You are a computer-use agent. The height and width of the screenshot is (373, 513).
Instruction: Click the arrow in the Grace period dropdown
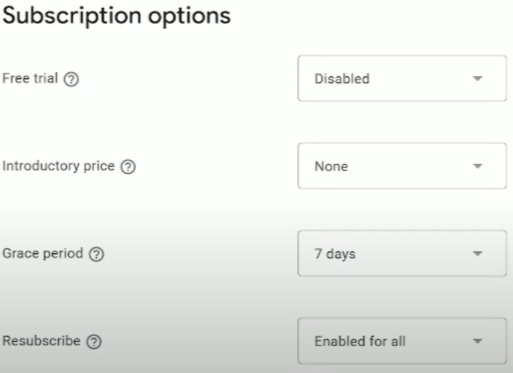[478, 254]
